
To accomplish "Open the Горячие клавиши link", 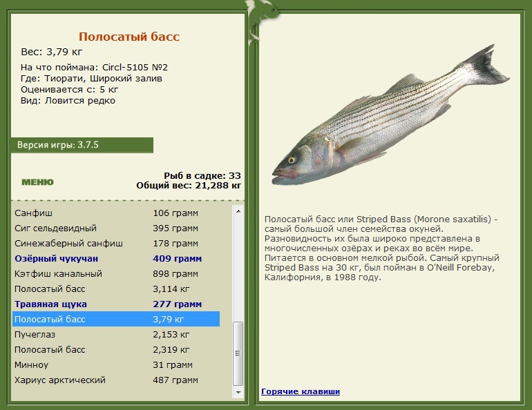I will [x=300, y=391].
